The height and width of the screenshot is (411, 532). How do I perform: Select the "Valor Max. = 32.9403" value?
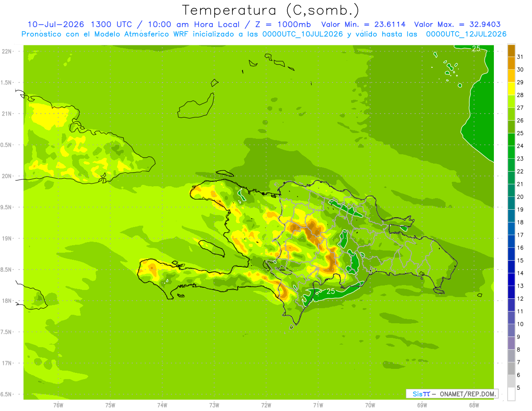(x=458, y=24)
